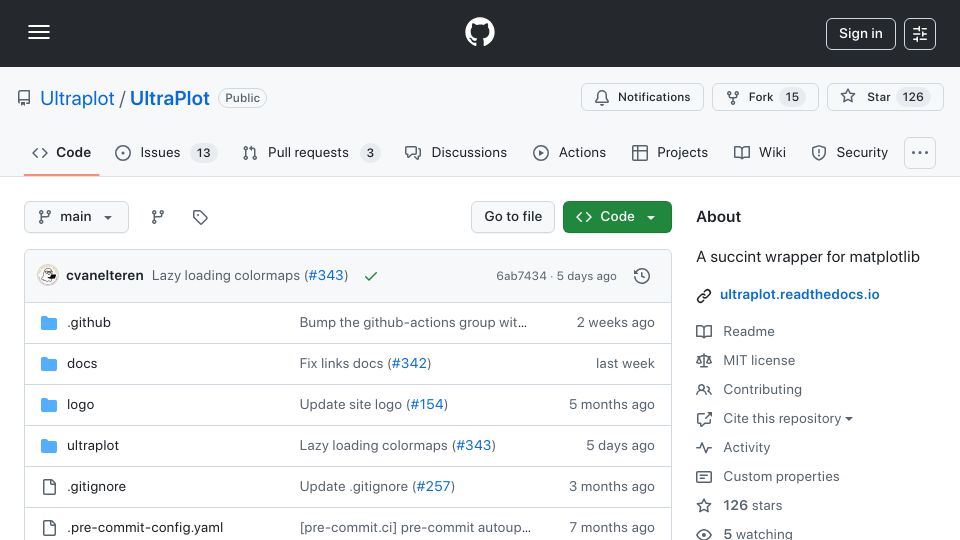Open the Fix links docs commit message
Viewport: 960px width, 540px height.
[341, 364]
